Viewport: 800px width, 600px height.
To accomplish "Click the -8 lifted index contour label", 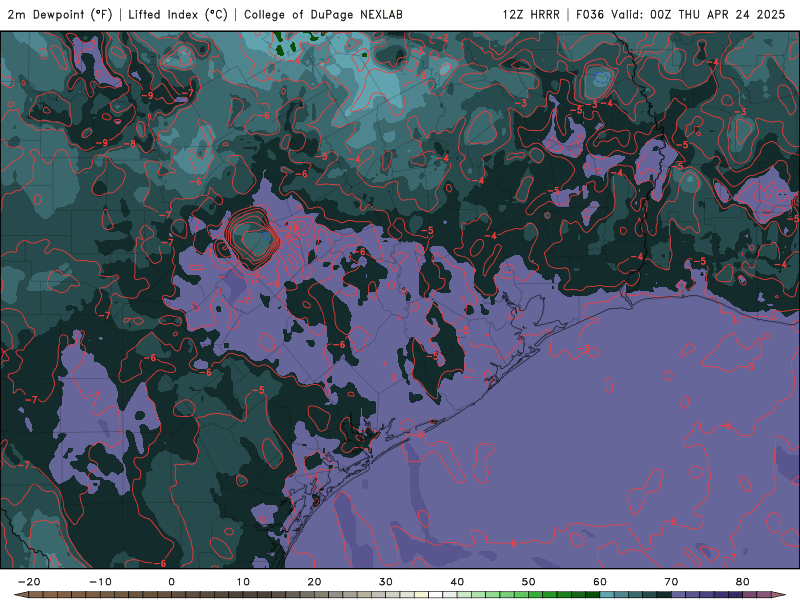I will pos(132,144).
